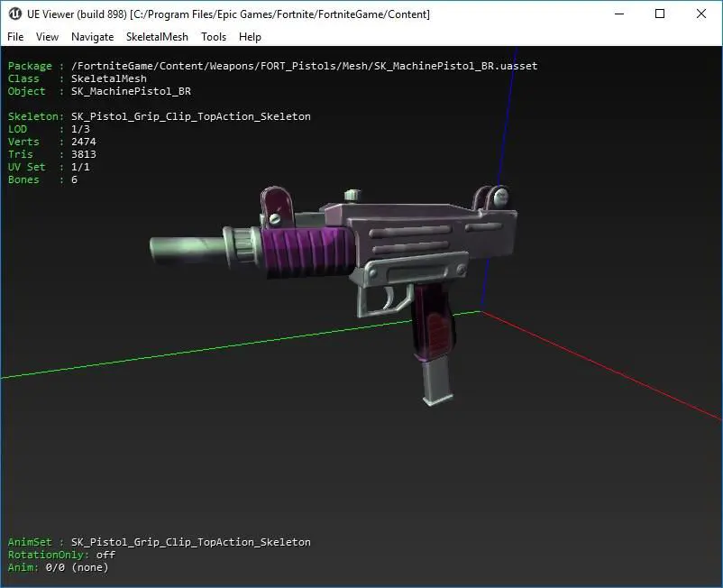
Task: Click the Verts value 2474
Action: click(x=84, y=142)
